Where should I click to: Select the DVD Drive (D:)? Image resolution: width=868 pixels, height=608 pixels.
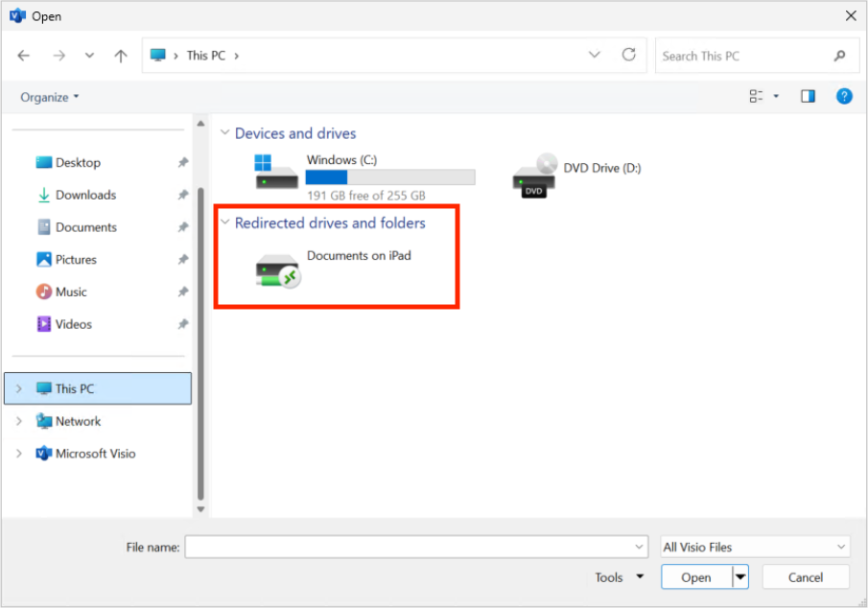click(x=601, y=168)
